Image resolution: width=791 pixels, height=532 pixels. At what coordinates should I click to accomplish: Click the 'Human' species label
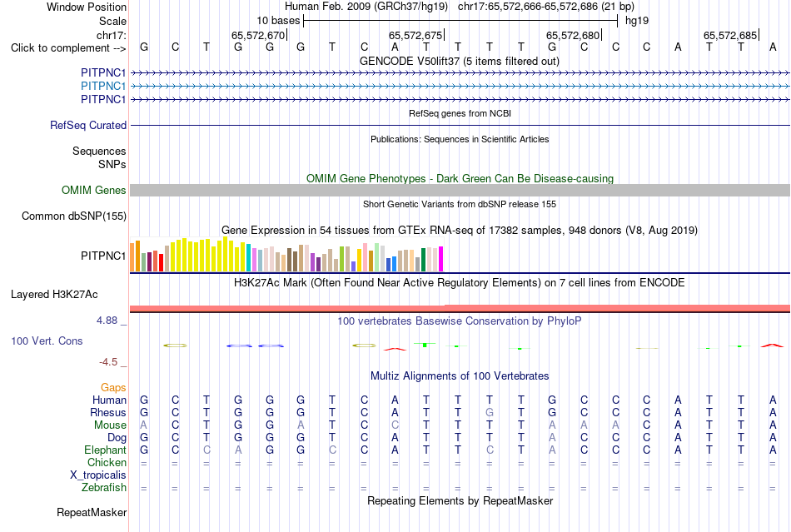(x=109, y=400)
